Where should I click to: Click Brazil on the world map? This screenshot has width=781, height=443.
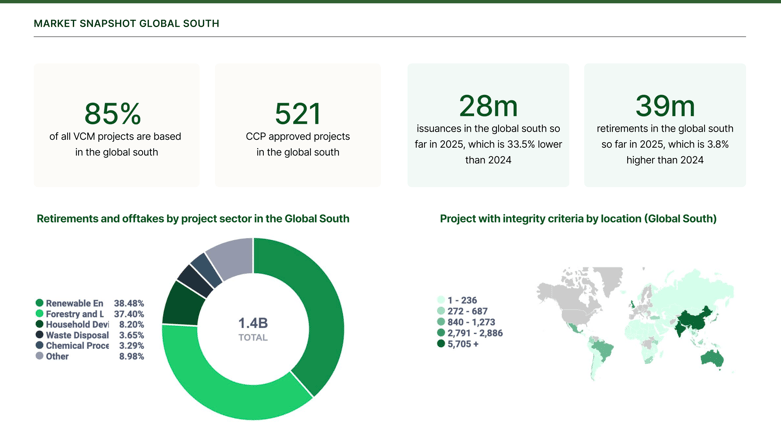(602, 350)
